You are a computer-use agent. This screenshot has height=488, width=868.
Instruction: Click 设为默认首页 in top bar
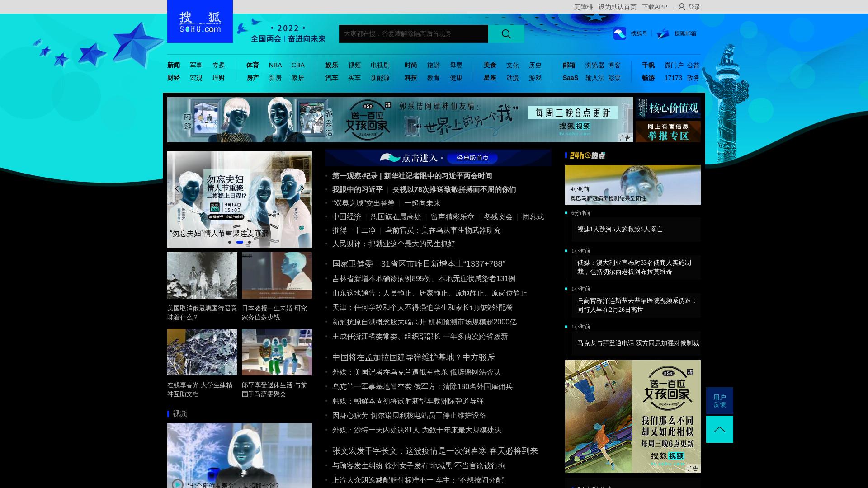pos(617,7)
